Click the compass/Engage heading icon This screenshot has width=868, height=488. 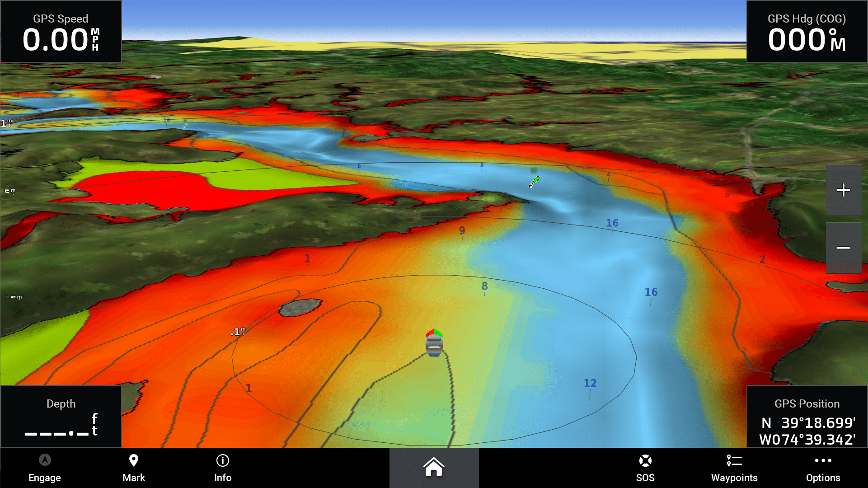44,460
